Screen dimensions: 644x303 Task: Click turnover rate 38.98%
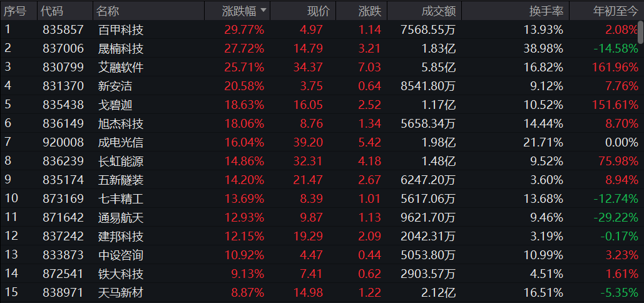point(543,48)
